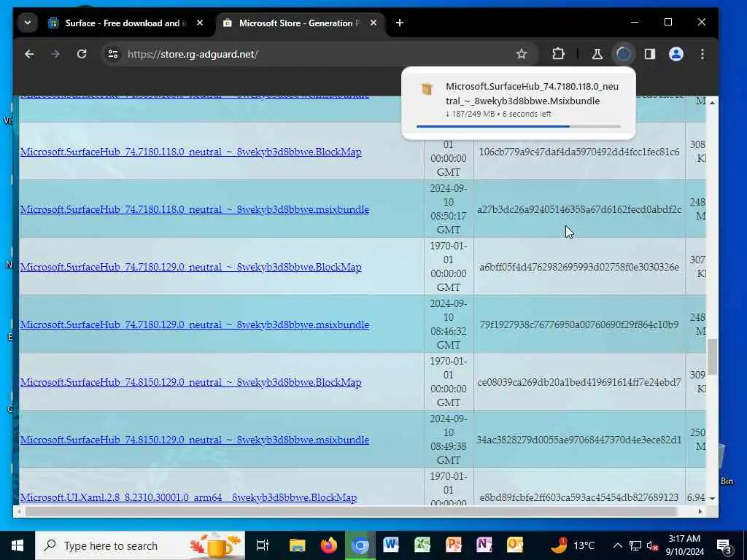Screen dimensions: 747x560
Task: Click the date cell 2024-09-10 08:50:17 GMT
Action: click(449, 209)
